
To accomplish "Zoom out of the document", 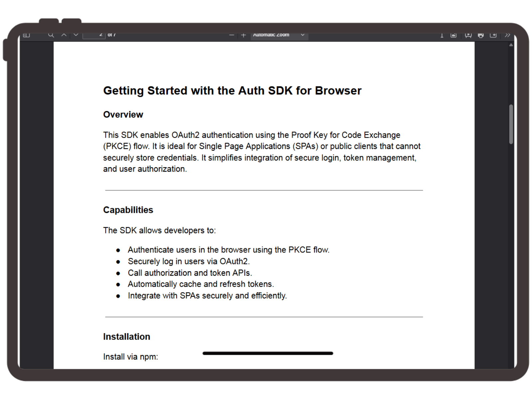I will point(232,35).
